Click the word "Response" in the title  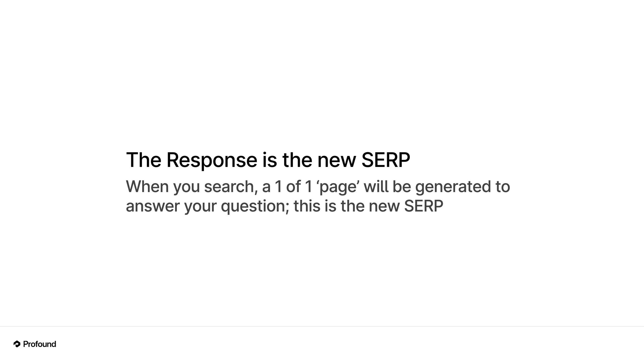pyautogui.click(x=211, y=160)
